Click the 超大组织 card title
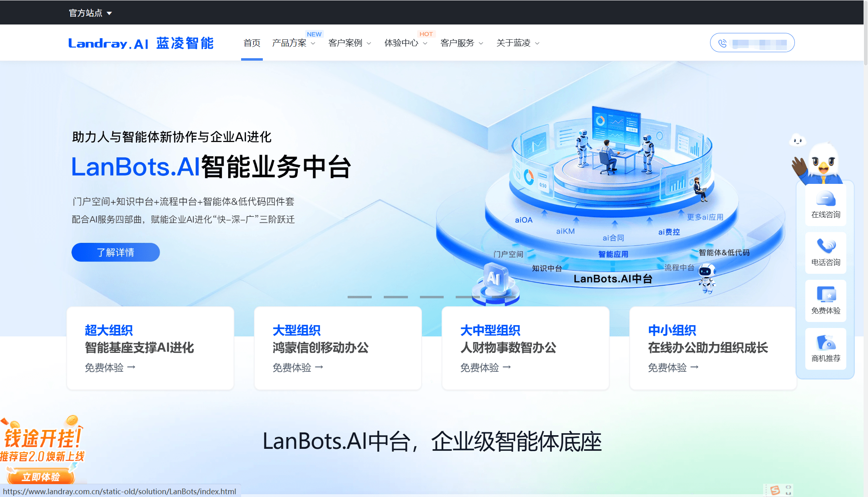Viewport: 868px width, 497px height. coord(109,330)
